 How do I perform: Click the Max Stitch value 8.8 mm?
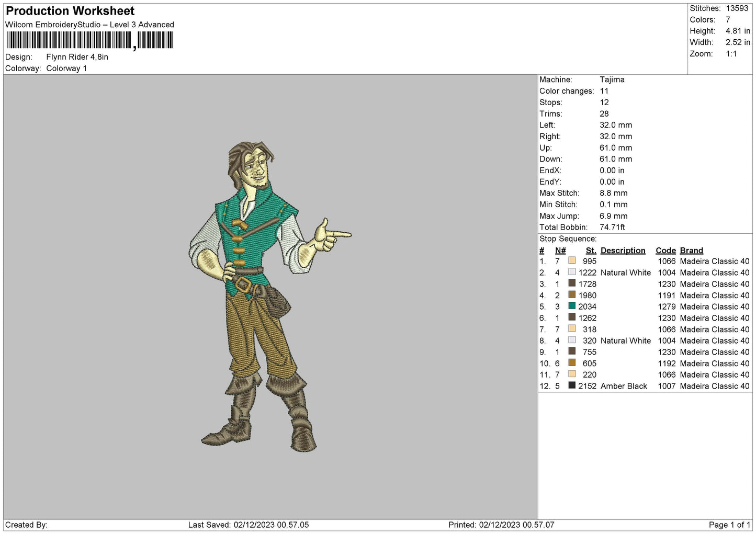click(x=614, y=193)
